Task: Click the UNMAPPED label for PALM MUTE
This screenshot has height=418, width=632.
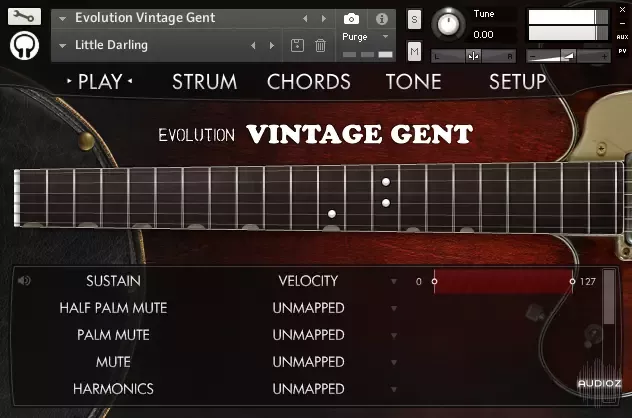Action: coord(308,335)
